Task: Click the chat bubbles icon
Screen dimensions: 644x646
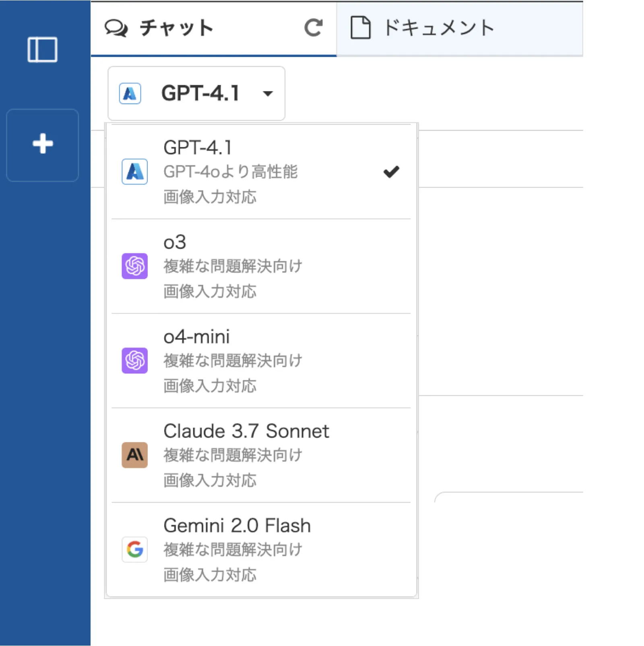Action: click(x=116, y=28)
